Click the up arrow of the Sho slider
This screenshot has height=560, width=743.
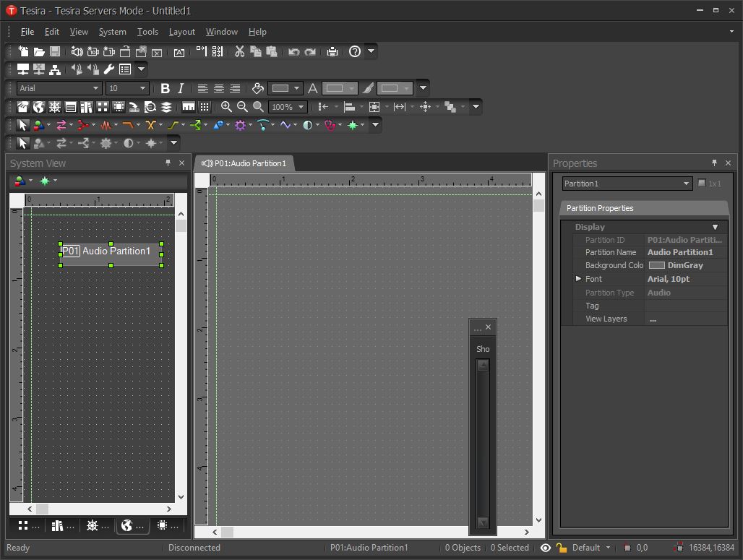coord(483,365)
